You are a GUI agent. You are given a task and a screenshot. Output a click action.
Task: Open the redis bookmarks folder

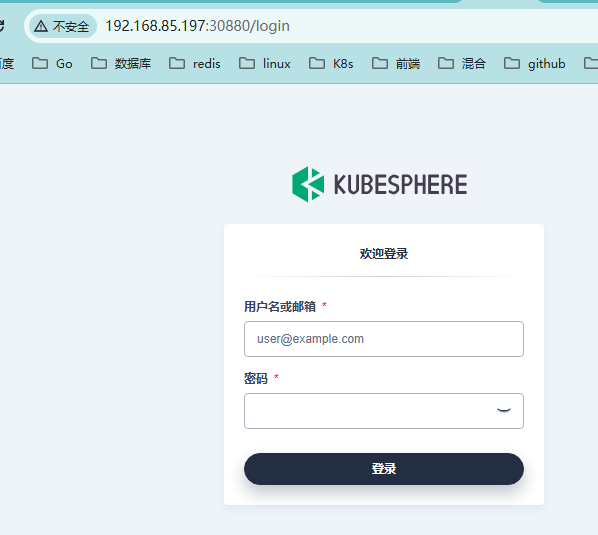pyautogui.click(x=195, y=63)
